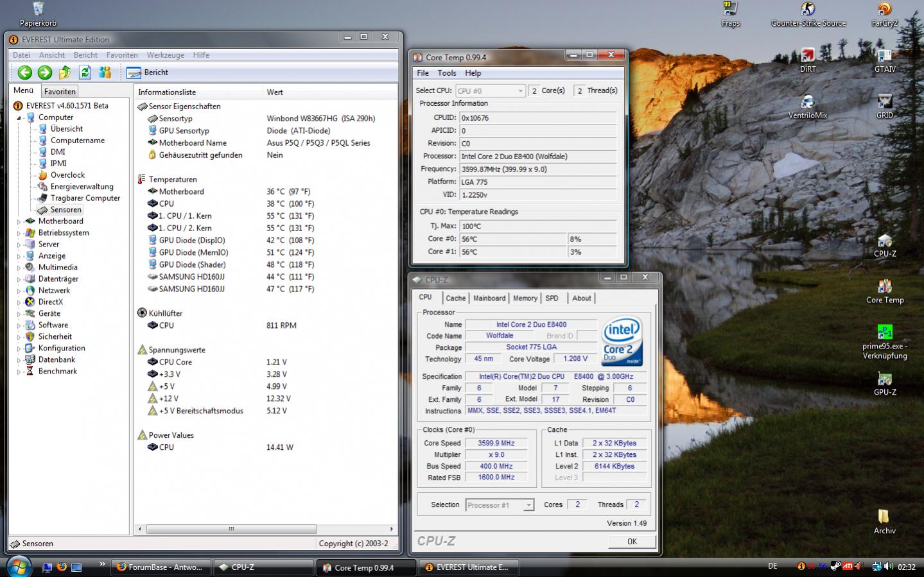Click the users icon in EVEREST toolbar
The height and width of the screenshot is (577, 924).
point(105,73)
